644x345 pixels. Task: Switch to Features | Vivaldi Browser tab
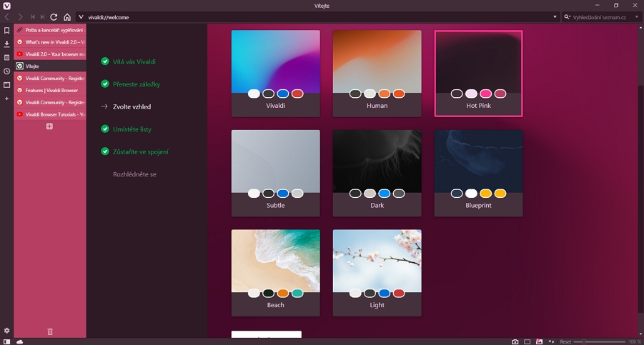(50, 90)
